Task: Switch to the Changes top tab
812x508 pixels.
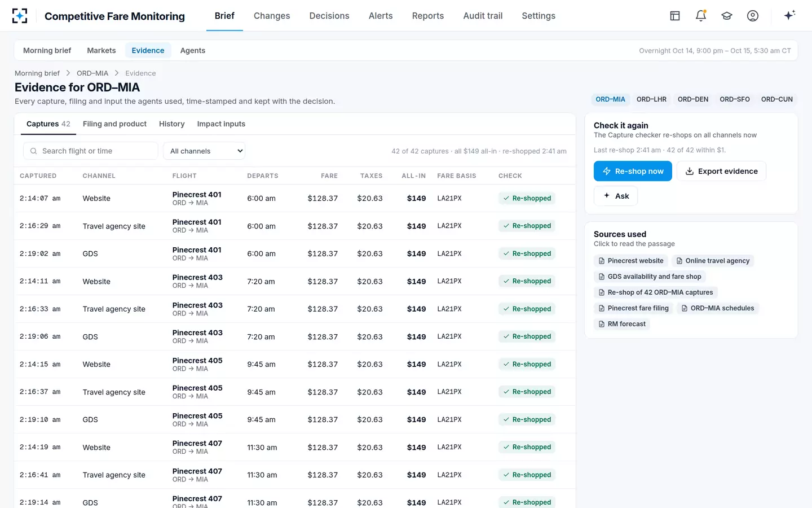Action: click(272, 16)
